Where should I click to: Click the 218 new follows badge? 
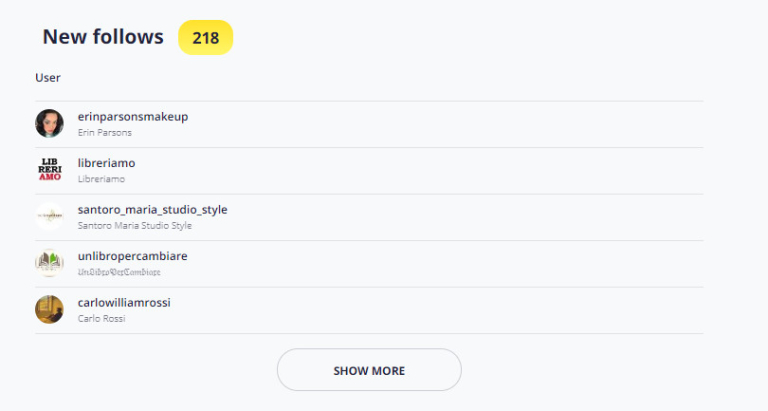point(205,38)
